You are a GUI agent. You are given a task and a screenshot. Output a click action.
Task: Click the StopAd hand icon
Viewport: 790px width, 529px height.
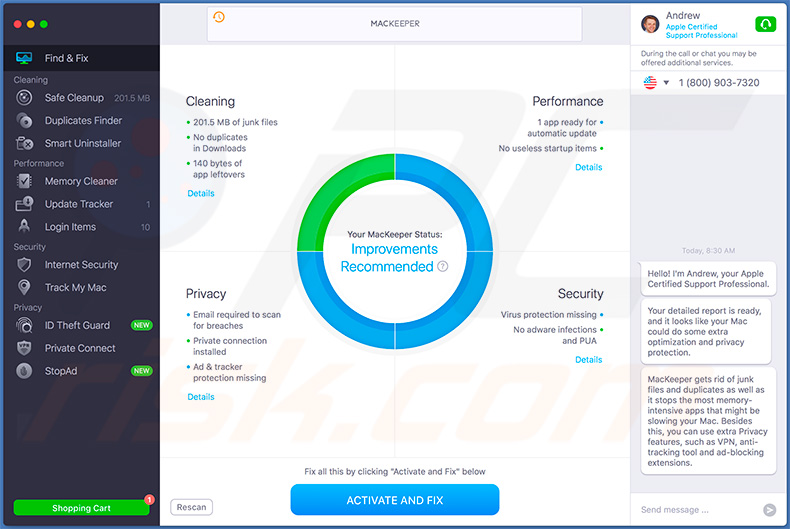pyautogui.click(x=24, y=371)
